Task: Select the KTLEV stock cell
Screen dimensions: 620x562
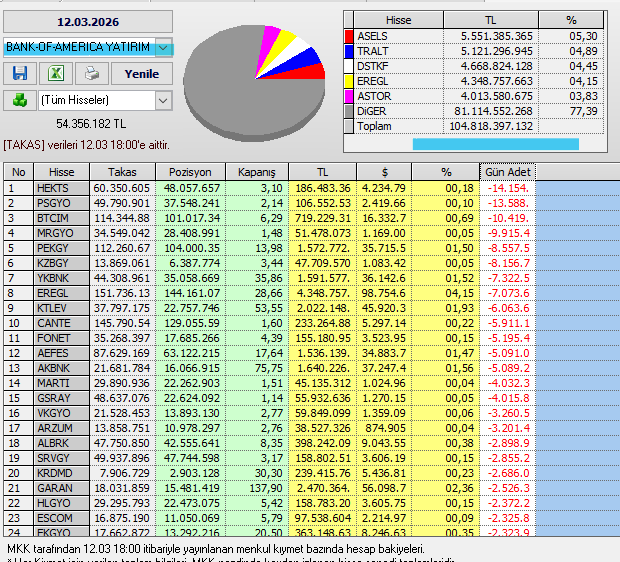Action: [62, 308]
